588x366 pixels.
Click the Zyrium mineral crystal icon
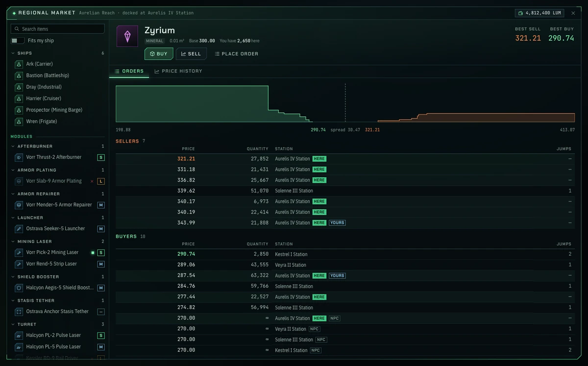pyautogui.click(x=127, y=36)
